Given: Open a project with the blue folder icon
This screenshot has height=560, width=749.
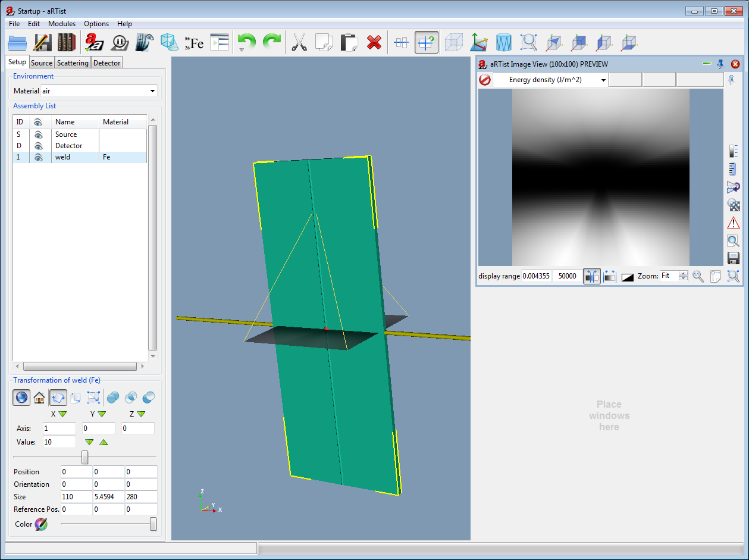Looking at the screenshot, I should (x=18, y=42).
